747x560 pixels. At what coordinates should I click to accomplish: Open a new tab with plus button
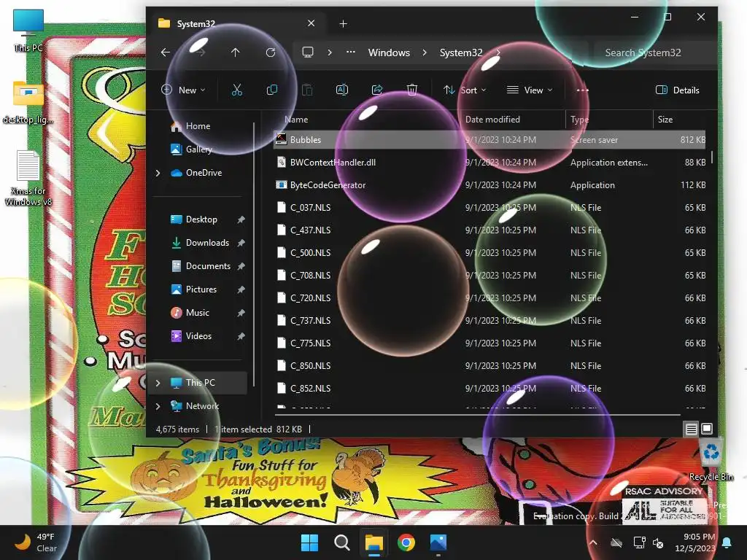click(343, 23)
